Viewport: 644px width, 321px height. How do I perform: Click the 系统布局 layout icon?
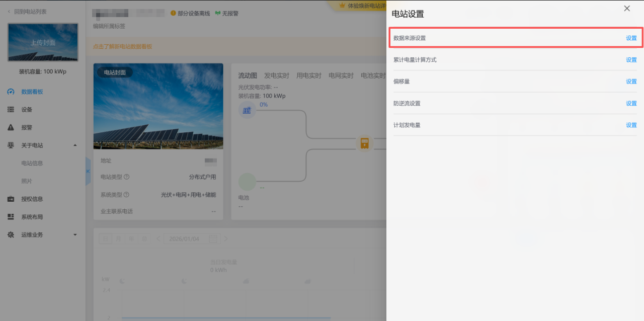click(x=11, y=217)
